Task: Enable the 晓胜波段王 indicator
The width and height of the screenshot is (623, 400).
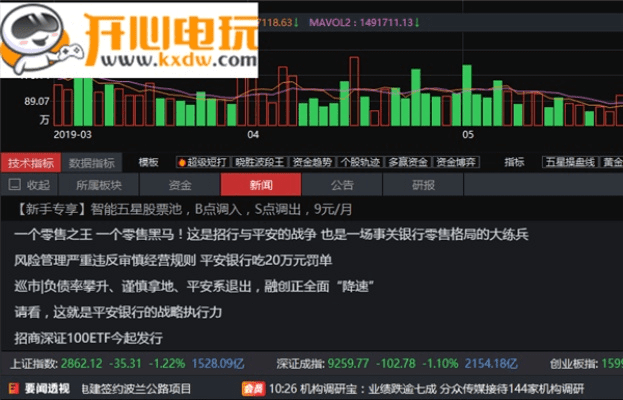Action: point(259,162)
